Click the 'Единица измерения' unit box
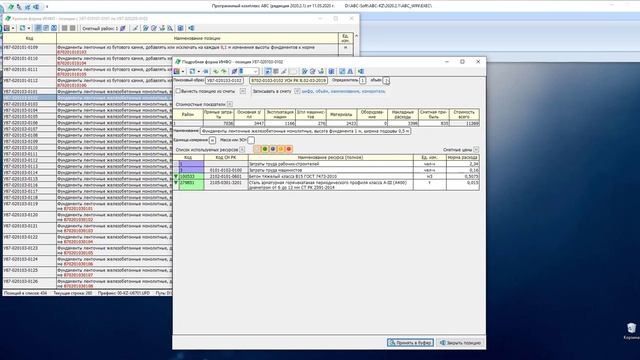This screenshot has height=360, width=640. pos(212,140)
